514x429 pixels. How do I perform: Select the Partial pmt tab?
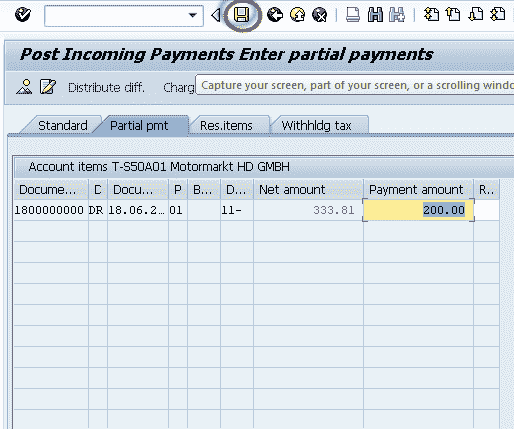tap(139, 126)
